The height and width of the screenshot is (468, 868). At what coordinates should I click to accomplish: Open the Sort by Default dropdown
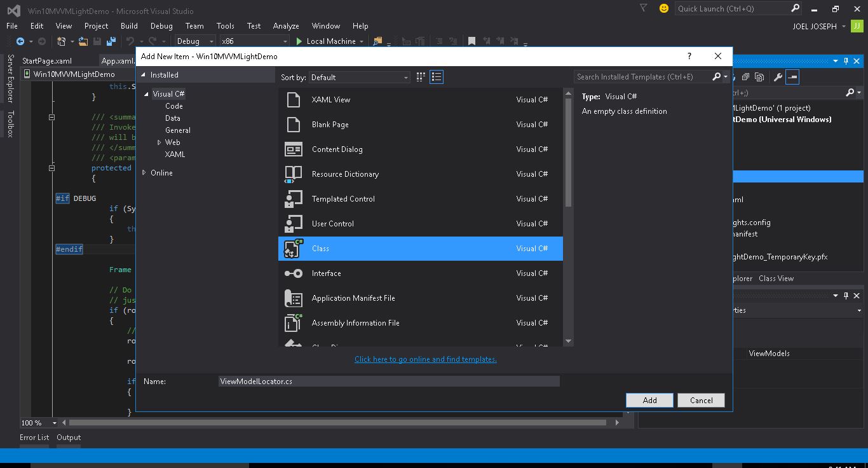(360, 77)
